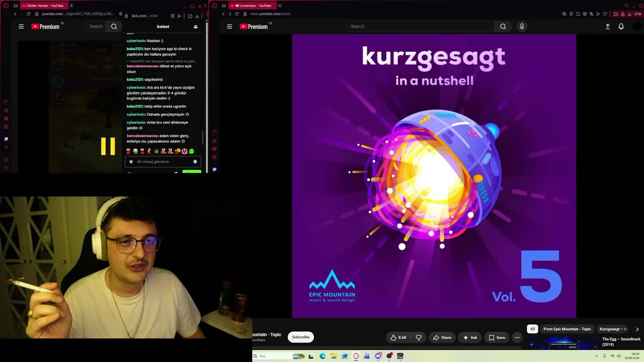644x362 pixels.
Task: Open Opera GX from the taskbar
Action: (356, 356)
